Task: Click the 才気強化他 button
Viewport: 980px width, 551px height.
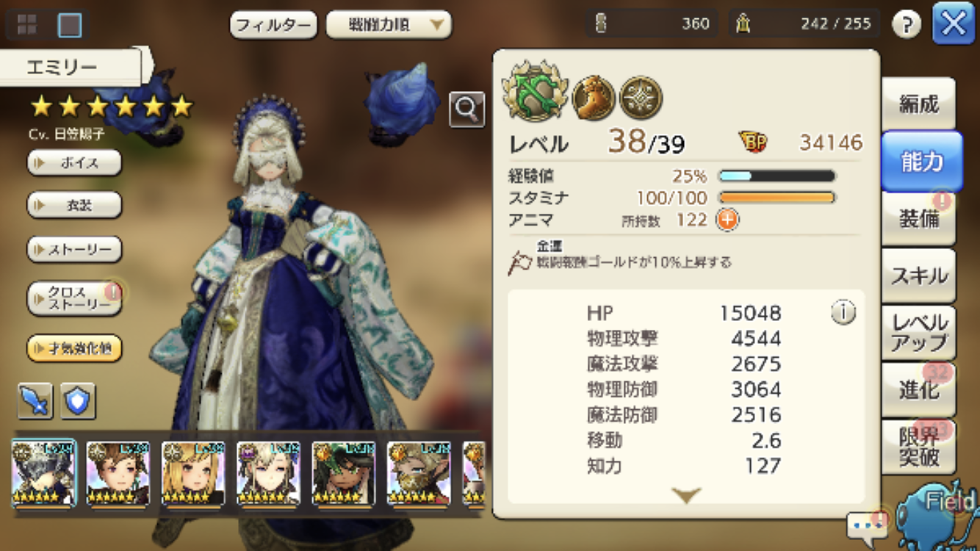Action: click(74, 348)
